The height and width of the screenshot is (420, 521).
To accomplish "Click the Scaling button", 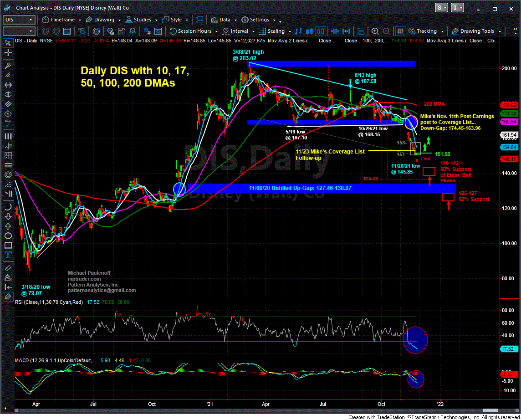I will point(272,31).
